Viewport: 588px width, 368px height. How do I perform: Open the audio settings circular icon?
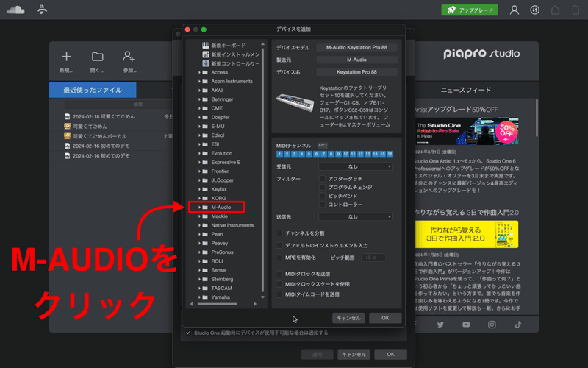(535, 10)
